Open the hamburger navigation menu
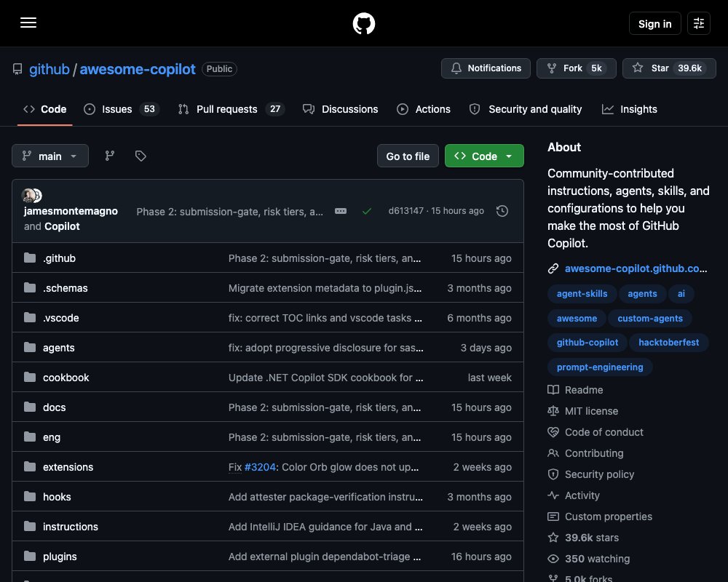This screenshot has height=582, width=728. (x=28, y=23)
